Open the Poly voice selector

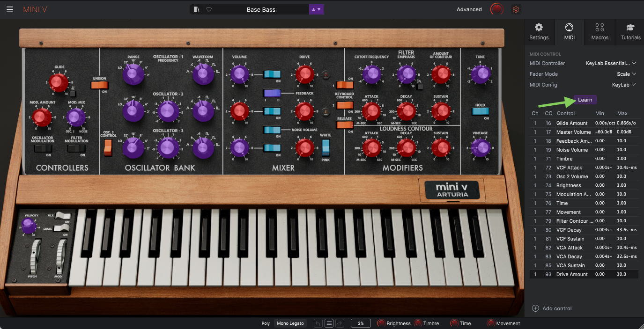click(x=266, y=323)
